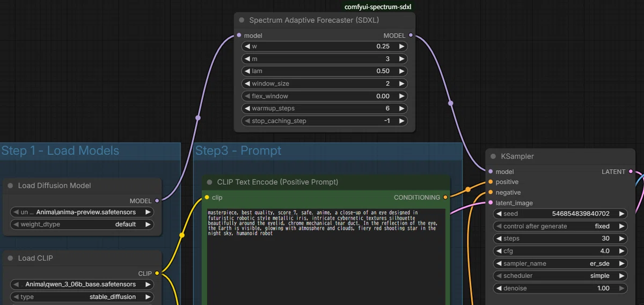The image size is (644, 305).
Task: Open the qwen_3_06b_base.safetensors clip combo
Action: point(82,284)
